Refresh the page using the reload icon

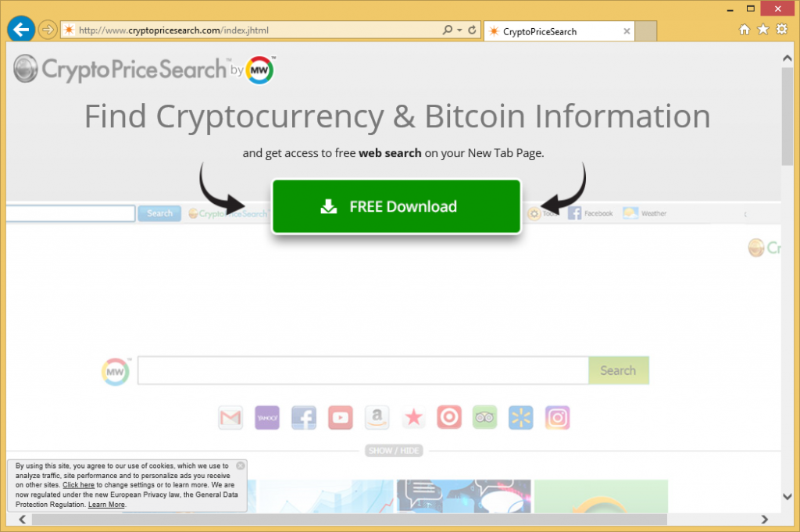click(473, 30)
